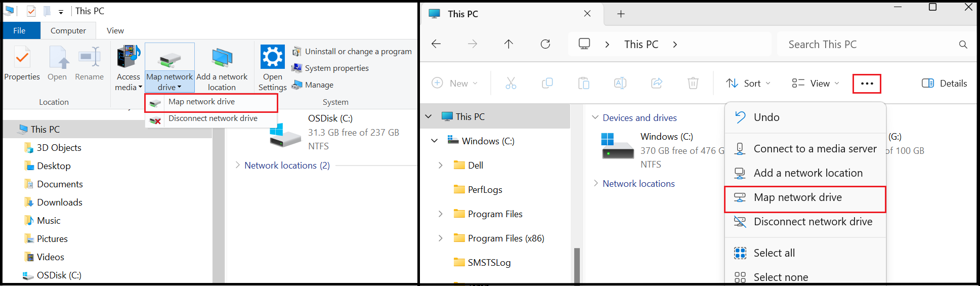Screen dimensions: 980x286
Task: Switch to the View ribbon tab
Action: click(115, 30)
